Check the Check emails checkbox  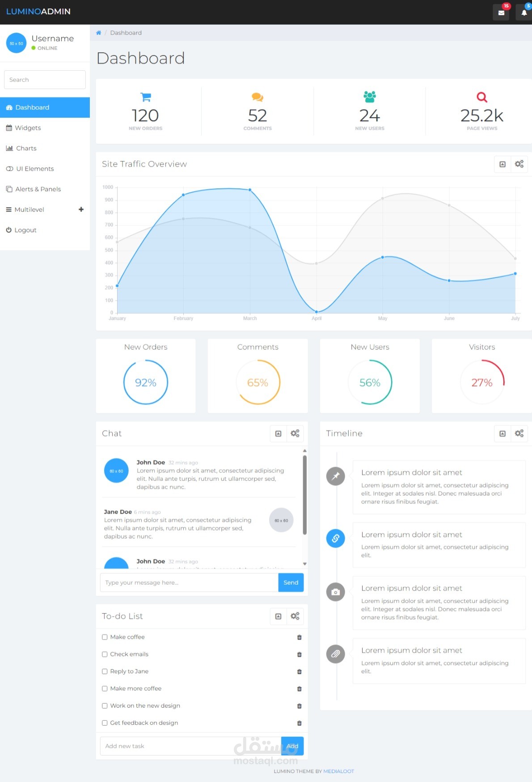[105, 654]
